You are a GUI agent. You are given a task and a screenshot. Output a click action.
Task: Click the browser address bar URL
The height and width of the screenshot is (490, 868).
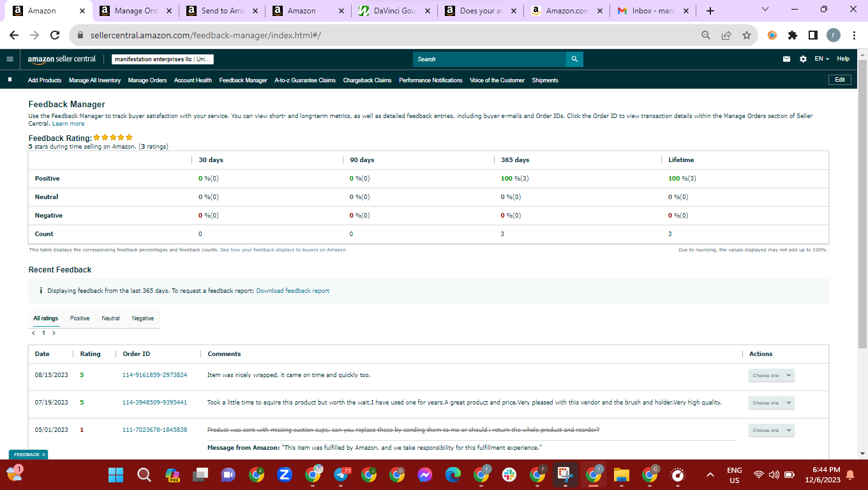click(x=206, y=36)
